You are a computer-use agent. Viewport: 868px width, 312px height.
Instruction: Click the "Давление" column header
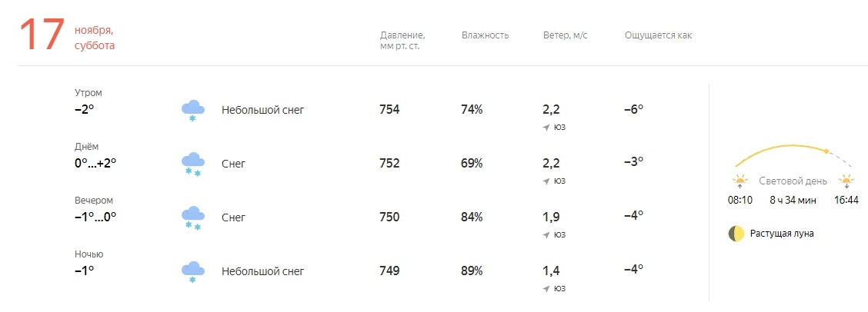click(x=402, y=36)
